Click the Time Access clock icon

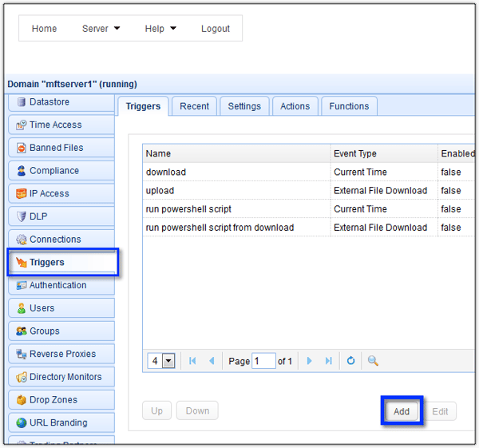(x=22, y=125)
